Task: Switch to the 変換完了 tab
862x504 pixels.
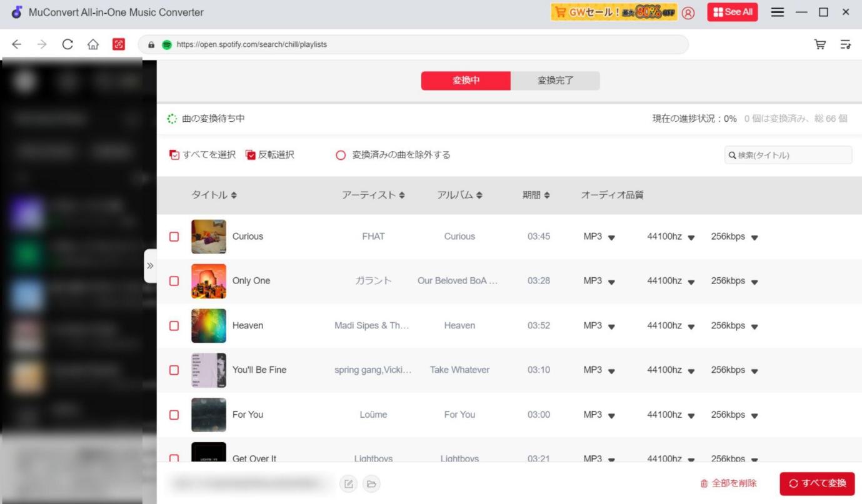Action: (555, 81)
